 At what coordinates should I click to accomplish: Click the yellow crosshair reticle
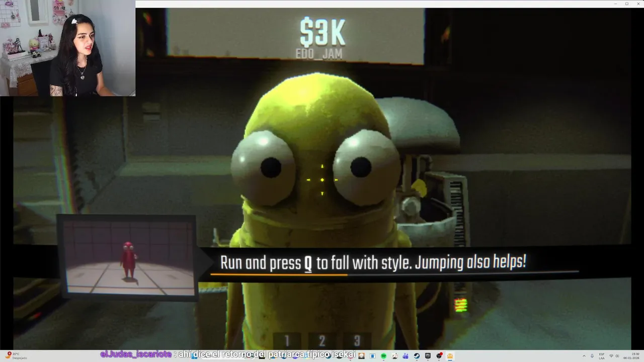pos(322,179)
